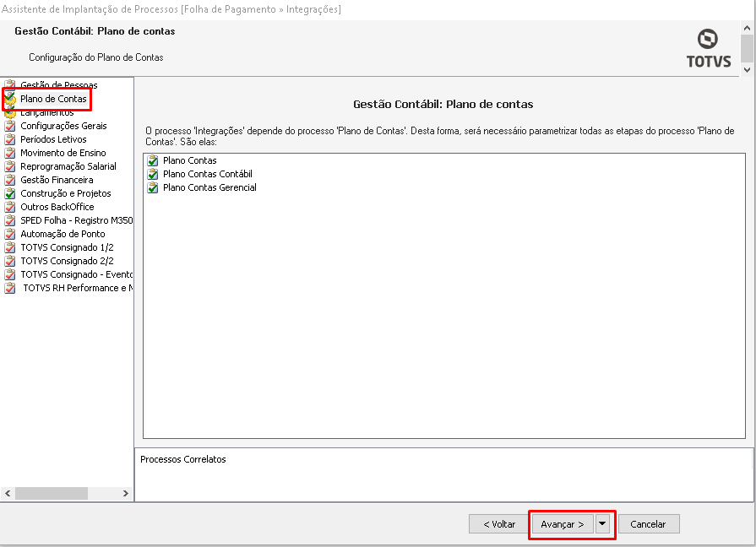Click the checked icon of Plano Contas Contábil

click(x=153, y=174)
